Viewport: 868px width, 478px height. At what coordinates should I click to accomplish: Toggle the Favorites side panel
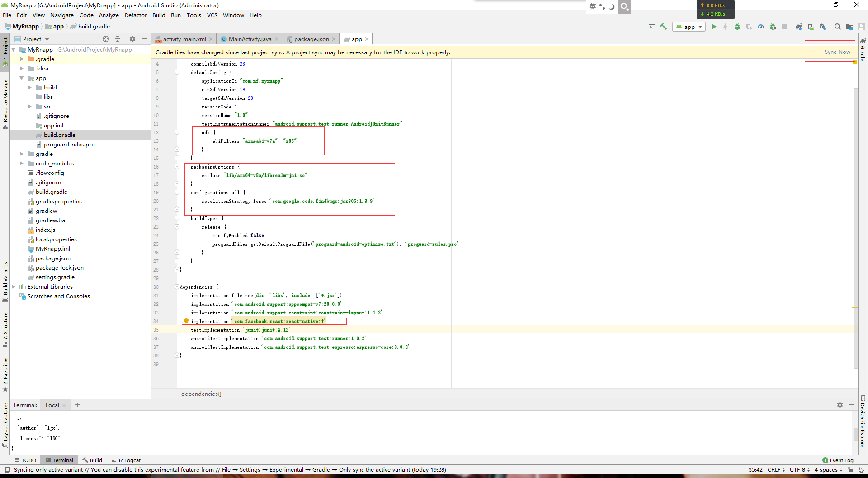[x=5, y=375]
